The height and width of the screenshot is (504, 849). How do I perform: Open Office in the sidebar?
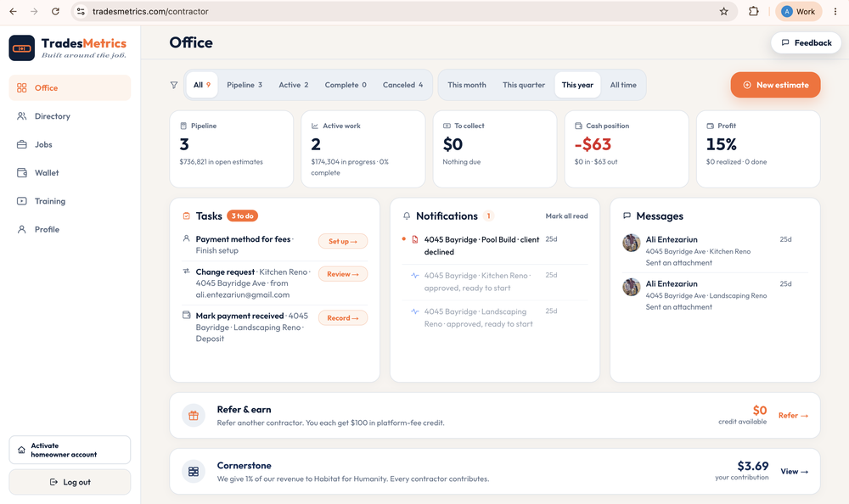click(x=70, y=87)
